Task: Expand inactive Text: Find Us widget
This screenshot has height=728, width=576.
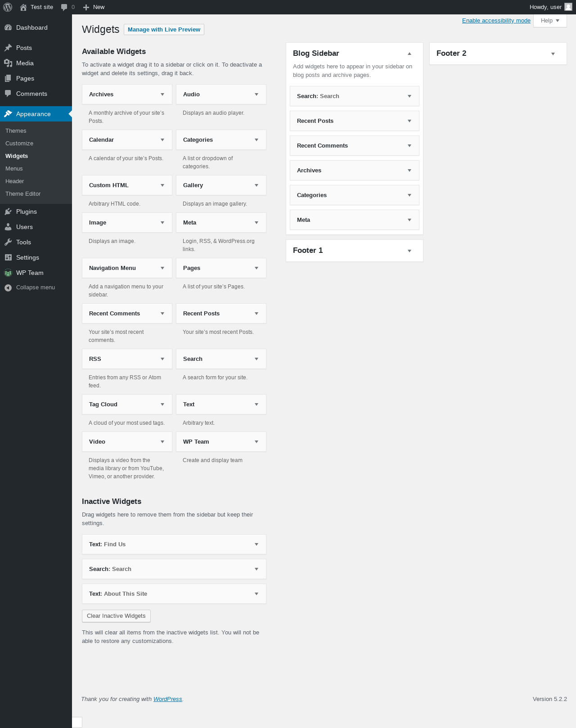Action: [256, 544]
